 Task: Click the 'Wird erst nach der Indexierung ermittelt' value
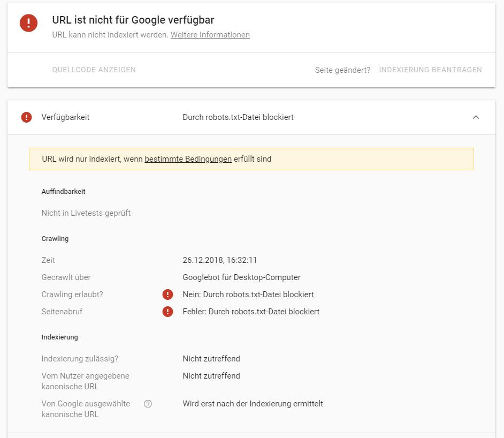click(x=253, y=404)
